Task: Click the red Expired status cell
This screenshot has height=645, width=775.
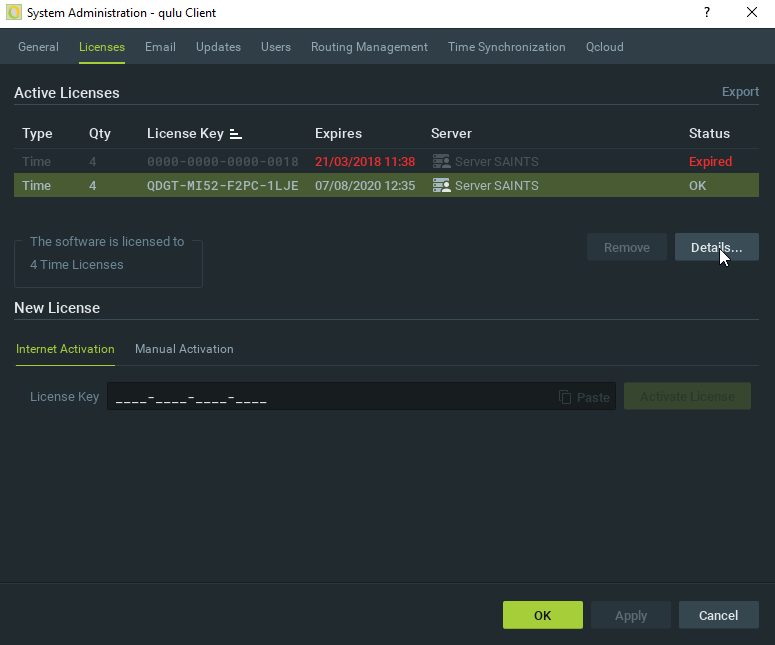Action: 710,162
